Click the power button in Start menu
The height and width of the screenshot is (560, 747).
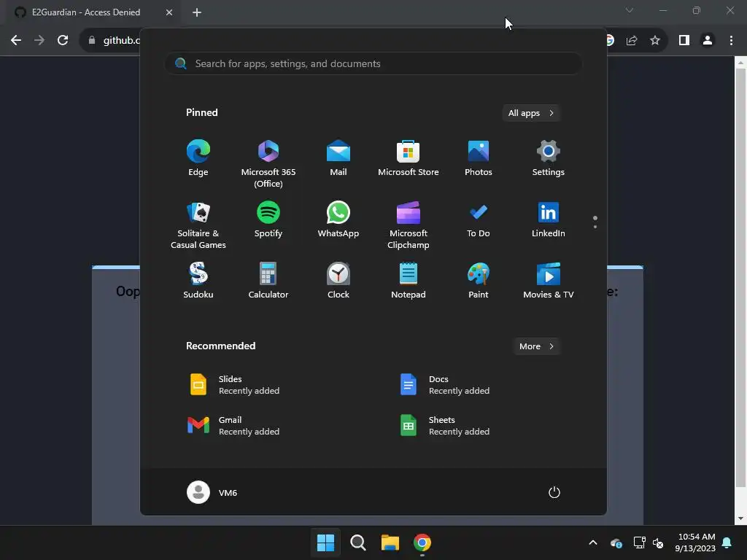(x=554, y=492)
